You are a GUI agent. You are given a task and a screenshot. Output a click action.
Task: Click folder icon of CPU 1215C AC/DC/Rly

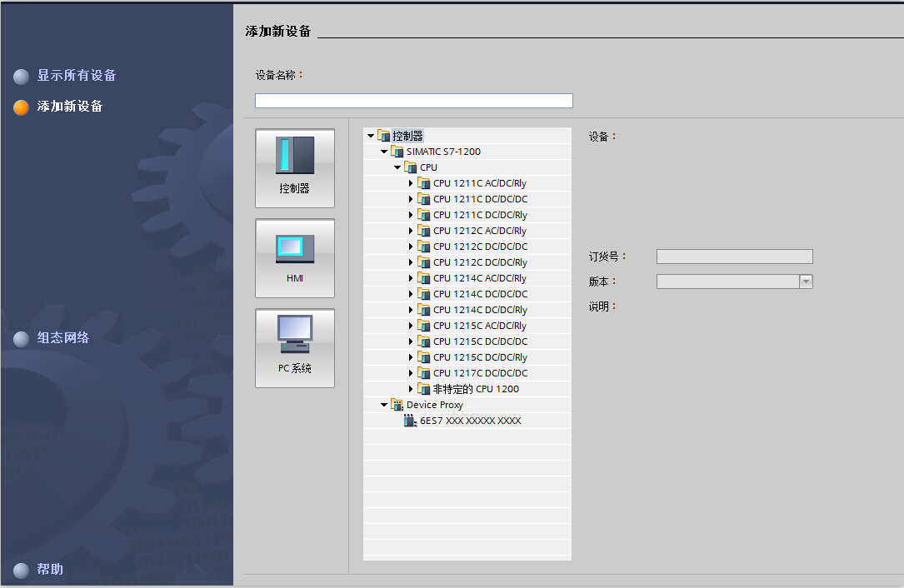(x=424, y=326)
